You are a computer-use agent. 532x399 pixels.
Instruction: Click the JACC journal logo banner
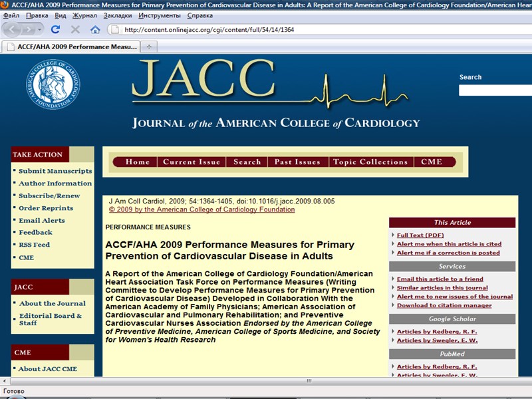pos(275,94)
